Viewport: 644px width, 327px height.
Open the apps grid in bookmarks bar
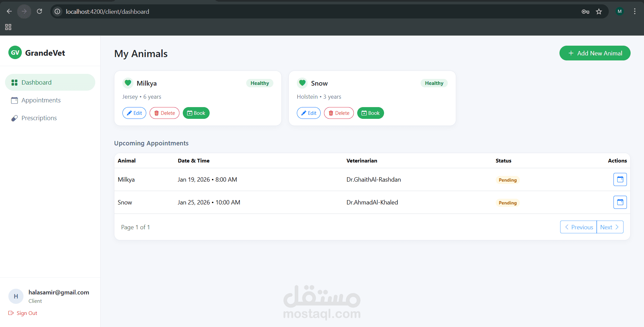point(8,27)
